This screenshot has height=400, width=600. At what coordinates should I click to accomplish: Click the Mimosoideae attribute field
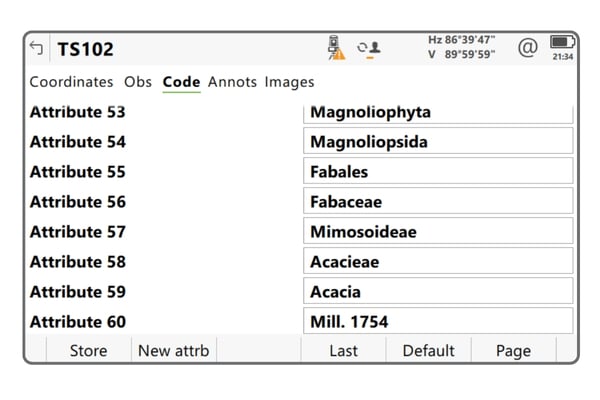pos(438,231)
